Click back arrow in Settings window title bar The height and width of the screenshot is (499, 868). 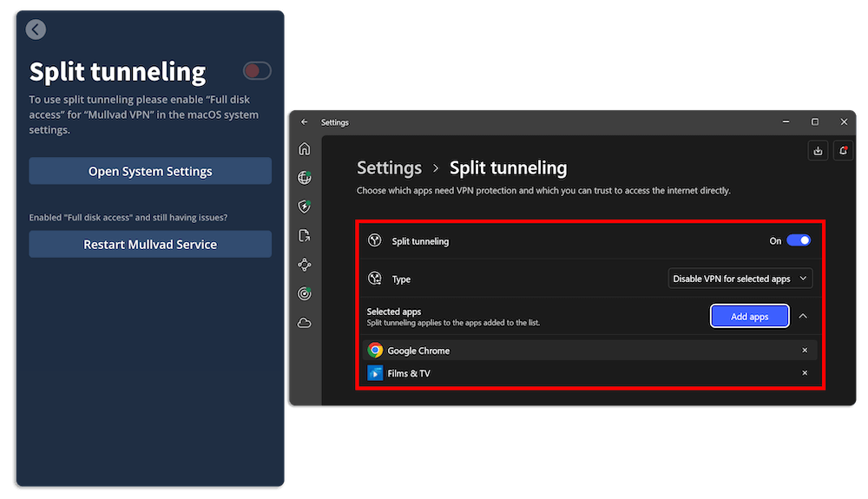[x=305, y=121]
